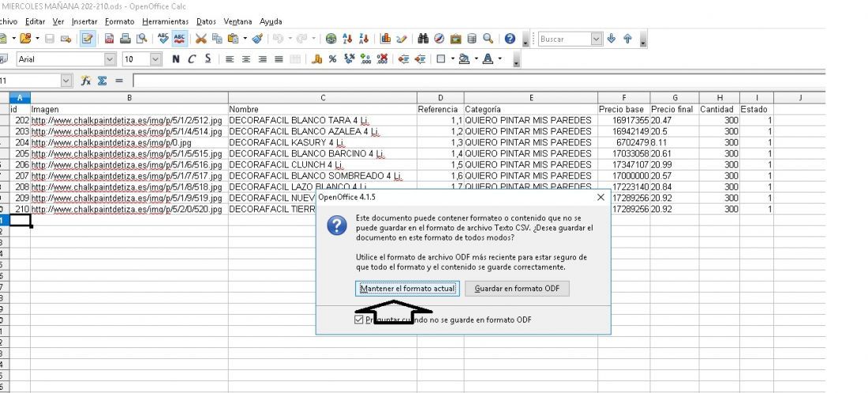Open OpenOffice Help question icon

pyautogui.click(x=510, y=39)
